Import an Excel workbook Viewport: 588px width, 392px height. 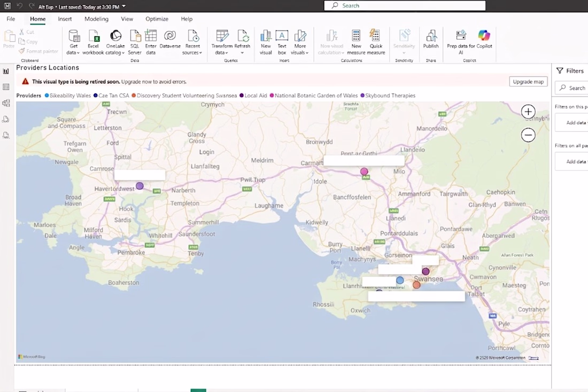(x=93, y=42)
